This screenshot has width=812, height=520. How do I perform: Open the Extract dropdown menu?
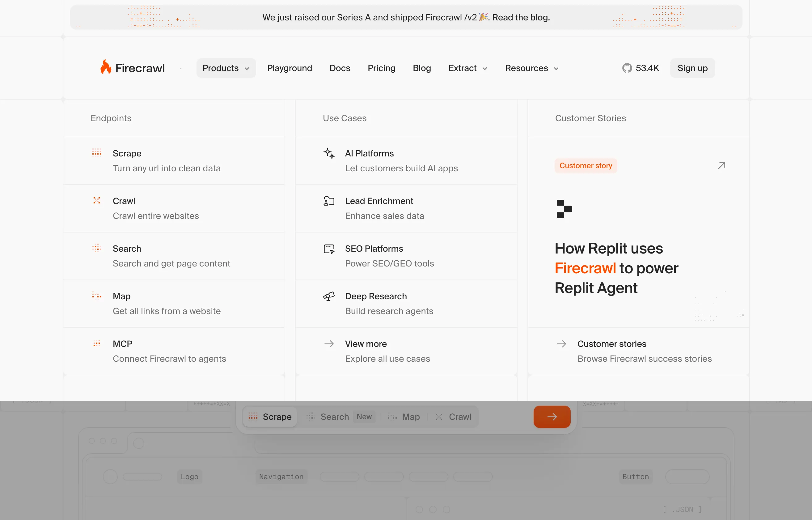pos(468,68)
